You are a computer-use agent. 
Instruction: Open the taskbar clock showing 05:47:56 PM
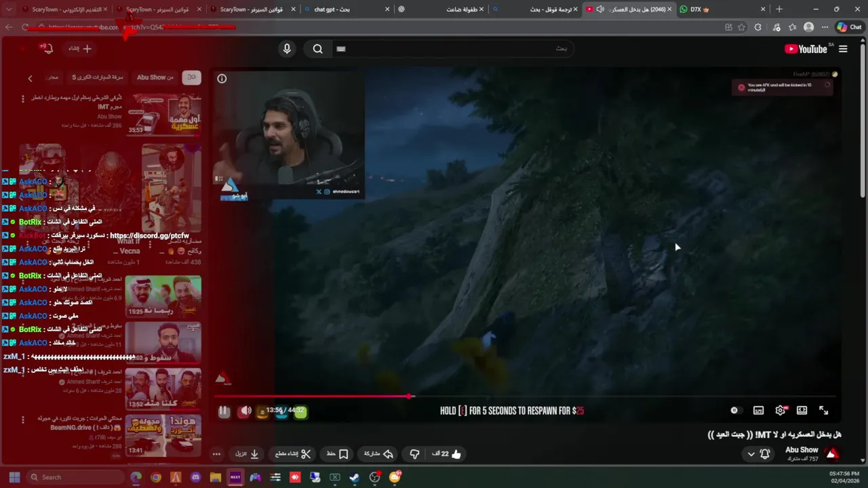[844, 477]
